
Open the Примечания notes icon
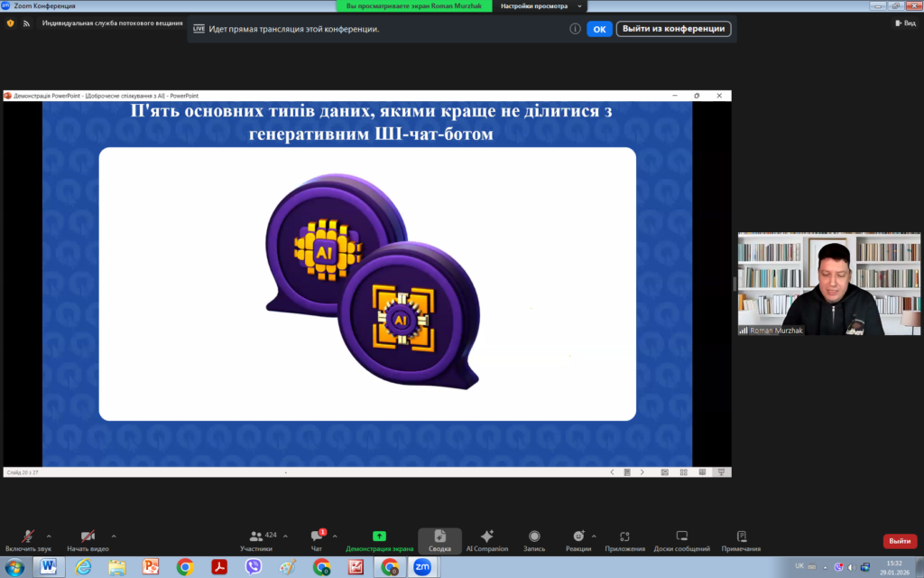click(x=741, y=539)
